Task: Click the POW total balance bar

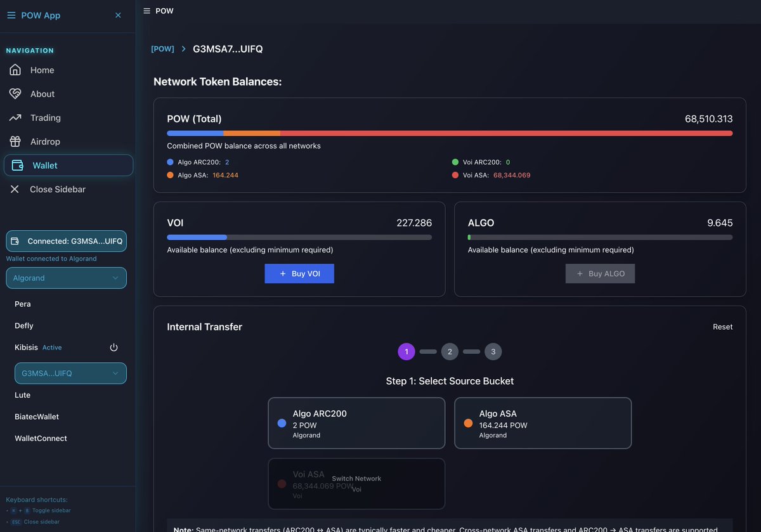Action: [x=450, y=133]
